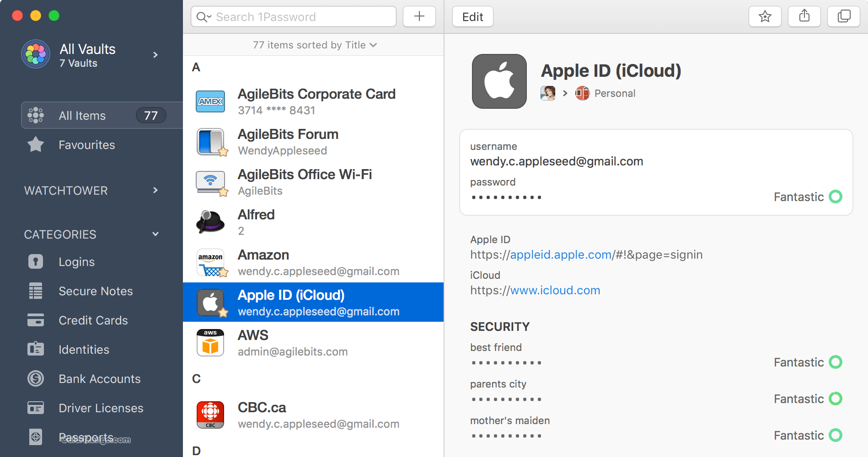
Task: Select All Items in the sidebar
Action: click(82, 115)
